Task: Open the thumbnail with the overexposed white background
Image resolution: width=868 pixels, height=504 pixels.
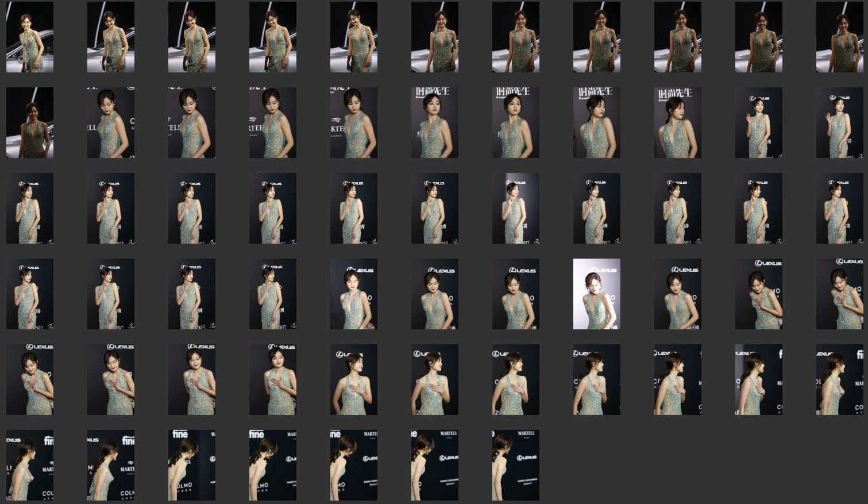Action: point(596,294)
